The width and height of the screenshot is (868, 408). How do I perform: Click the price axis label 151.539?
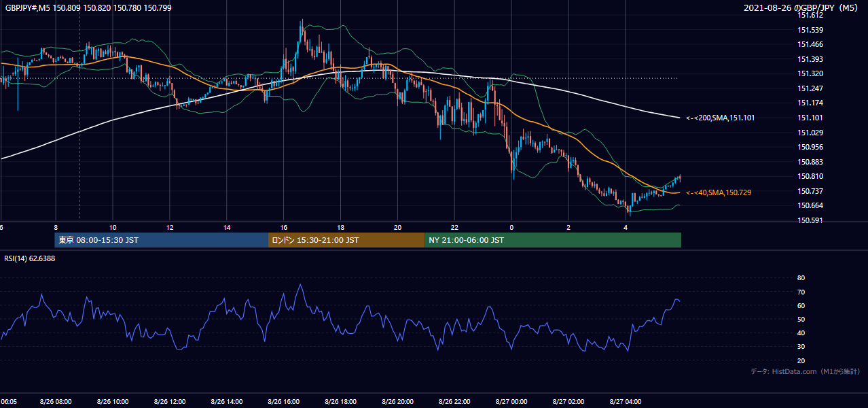point(810,30)
